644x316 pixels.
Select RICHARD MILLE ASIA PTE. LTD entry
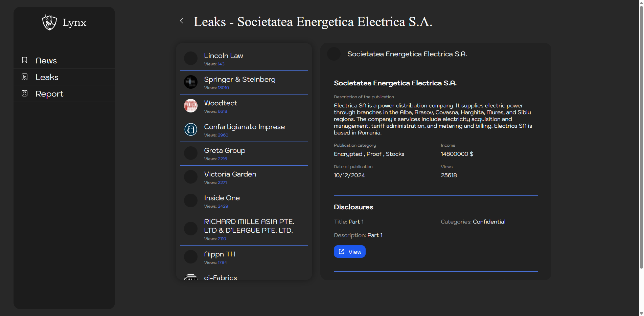click(249, 226)
